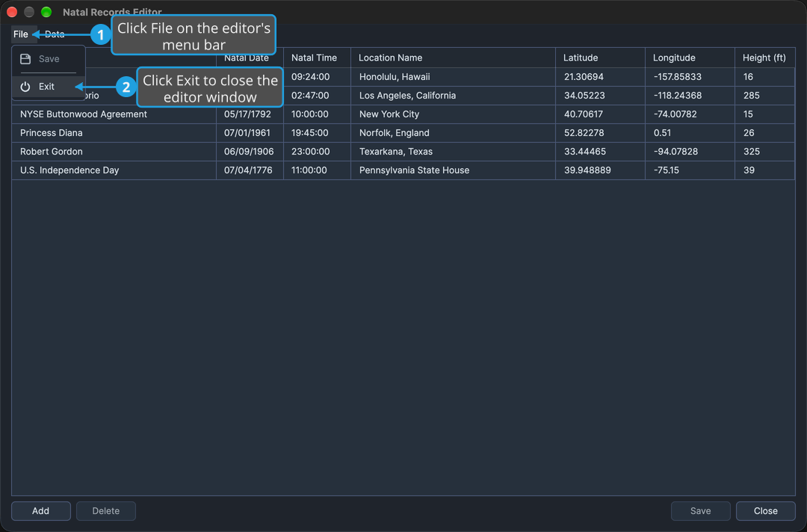The image size is (807, 532).
Task: Select the NYSE Buttonwood Agreement row
Action: (403, 114)
